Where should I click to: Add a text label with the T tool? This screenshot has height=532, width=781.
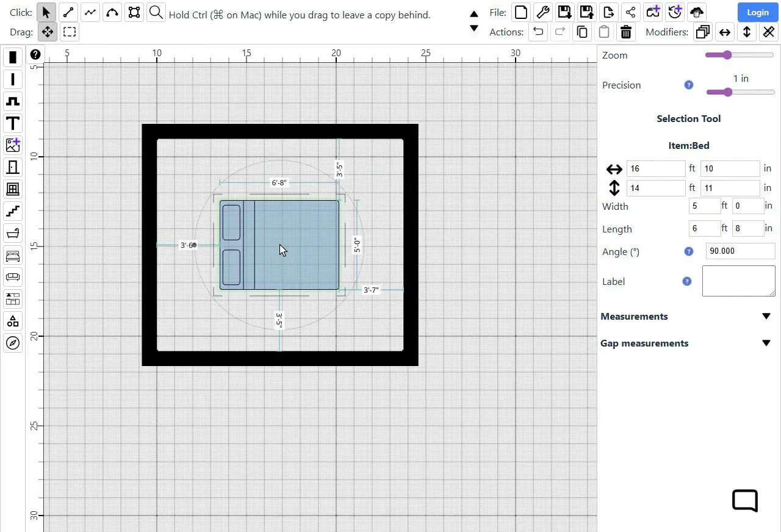click(x=13, y=123)
